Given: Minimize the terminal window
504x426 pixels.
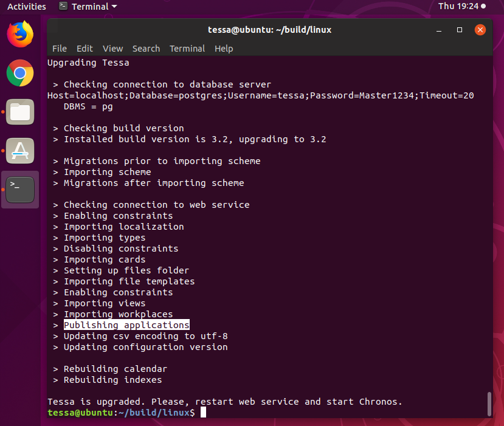Looking at the screenshot, I should click(439, 30).
